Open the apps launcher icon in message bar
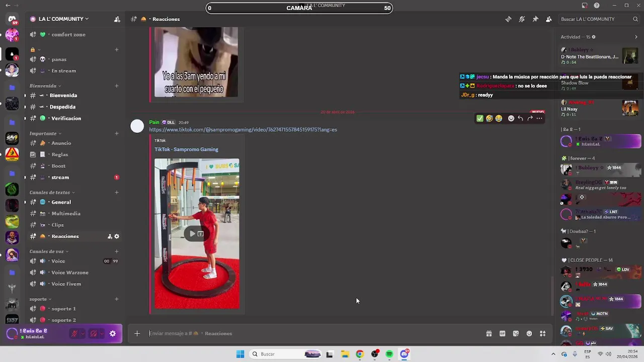644x362 pixels. click(542, 333)
